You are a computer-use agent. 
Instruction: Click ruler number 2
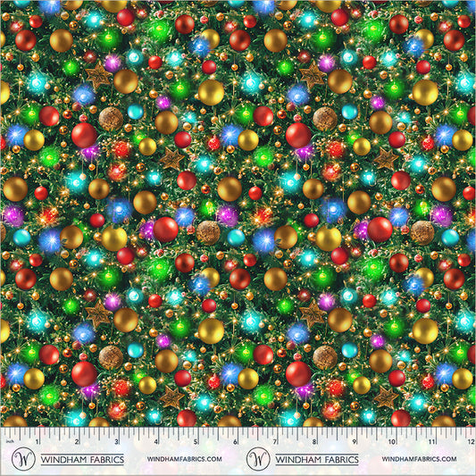click(77, 442)
